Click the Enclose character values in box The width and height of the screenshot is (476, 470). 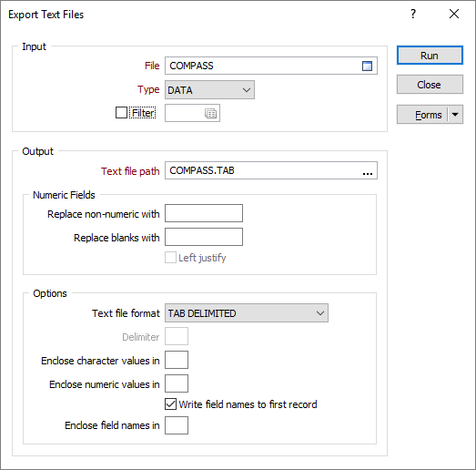pos(177,360)
